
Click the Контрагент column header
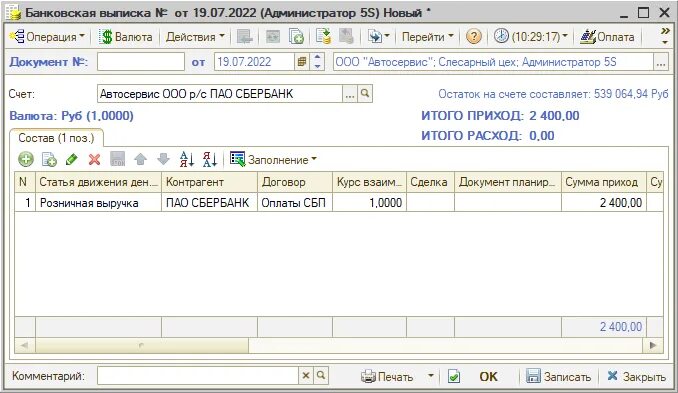(x=210, y=182)
